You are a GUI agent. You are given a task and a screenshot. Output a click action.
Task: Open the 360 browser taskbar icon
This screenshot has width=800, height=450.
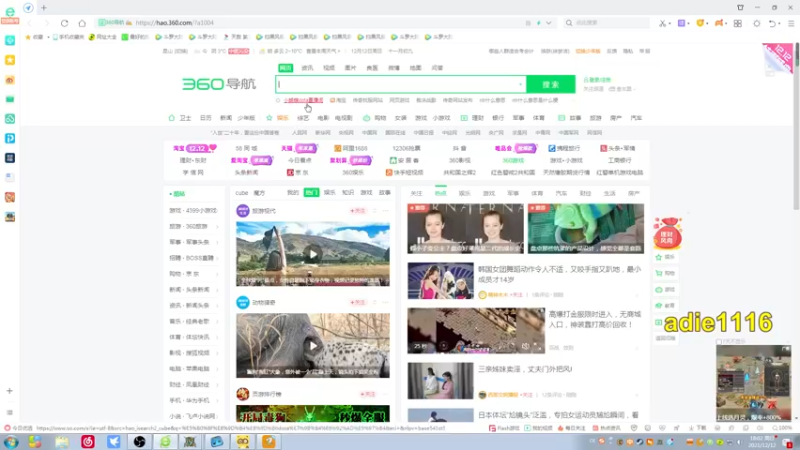(x=165, y=441)
